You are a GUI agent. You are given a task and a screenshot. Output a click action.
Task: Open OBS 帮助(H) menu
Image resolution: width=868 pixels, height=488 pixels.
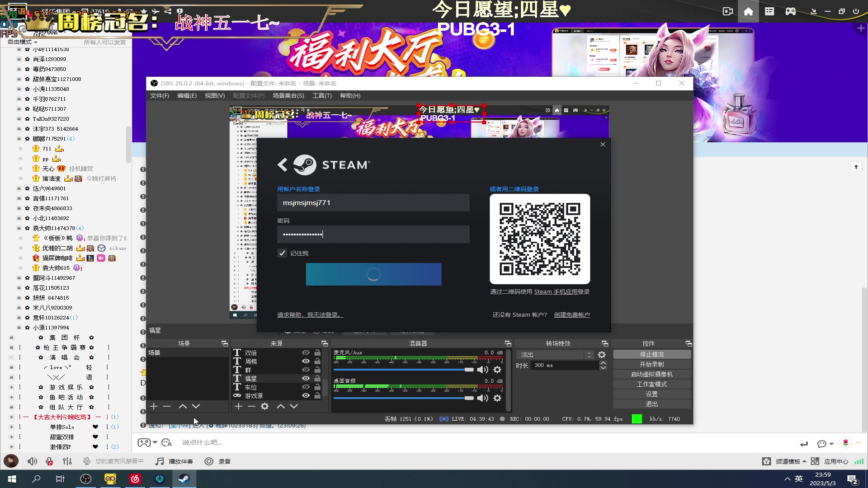350,96
